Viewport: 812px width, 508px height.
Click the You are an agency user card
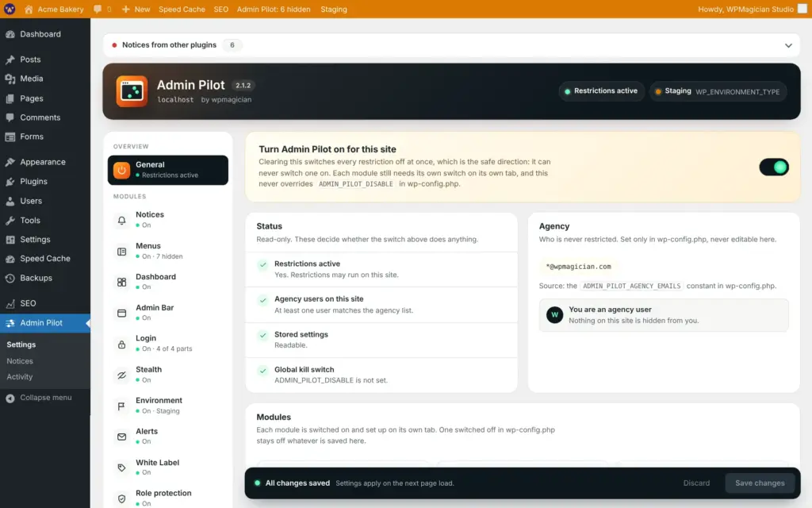664,314
